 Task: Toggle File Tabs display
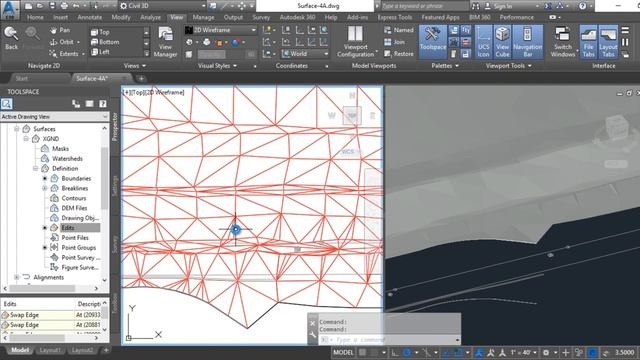click(589, 42)
